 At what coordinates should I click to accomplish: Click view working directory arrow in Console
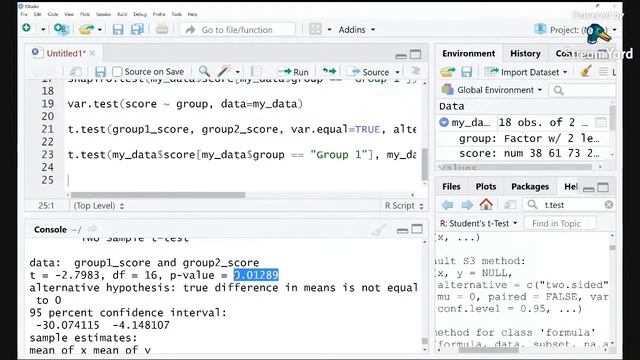(93, 229)
